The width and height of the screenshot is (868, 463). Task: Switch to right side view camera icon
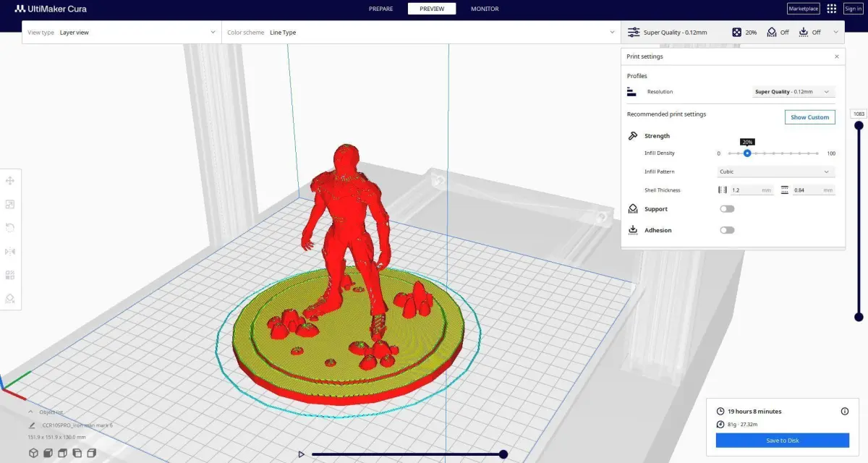click(x=91, y=453)
